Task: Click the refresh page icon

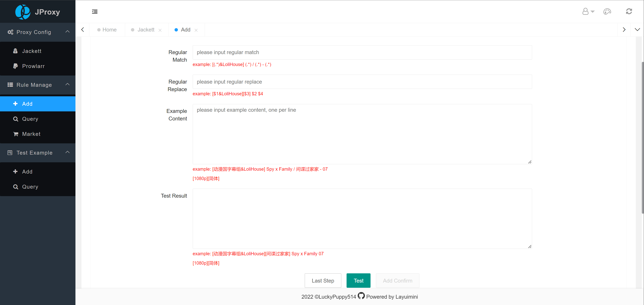Action: pos(629,12)
